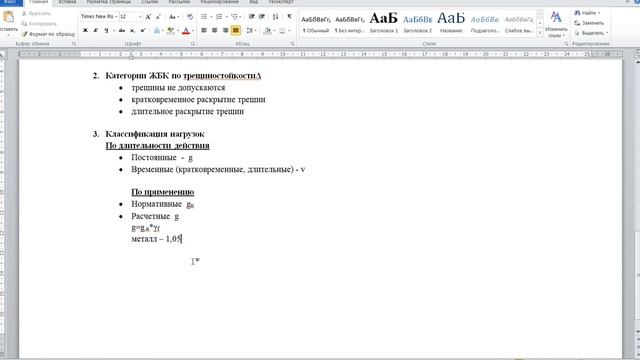Expand the styles gallery More arrow
The width and height of the screenshot is (640, 360).
point(540,33)
